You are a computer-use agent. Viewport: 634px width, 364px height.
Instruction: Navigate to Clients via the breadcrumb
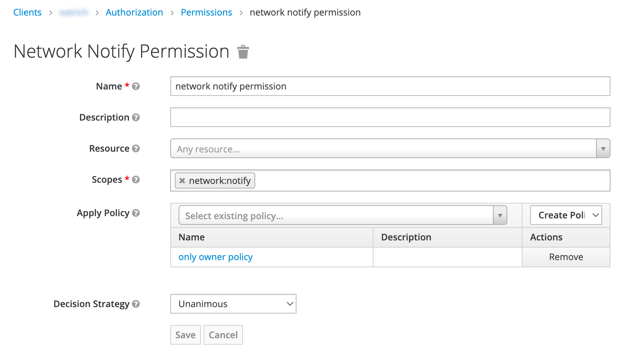coord(27,12)
